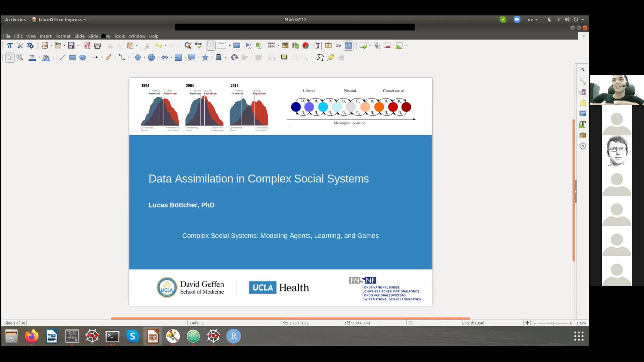
Task: Insert audio or video
Action: point(296,46)
